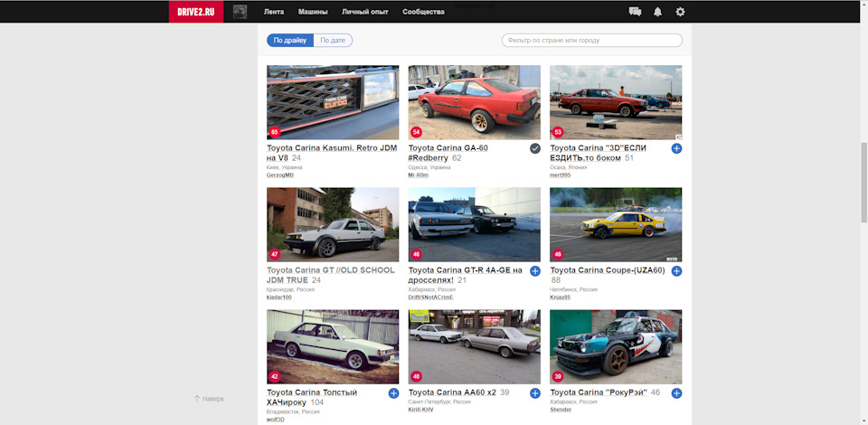Click the Наверх back-to-top link

coord(209,399)
